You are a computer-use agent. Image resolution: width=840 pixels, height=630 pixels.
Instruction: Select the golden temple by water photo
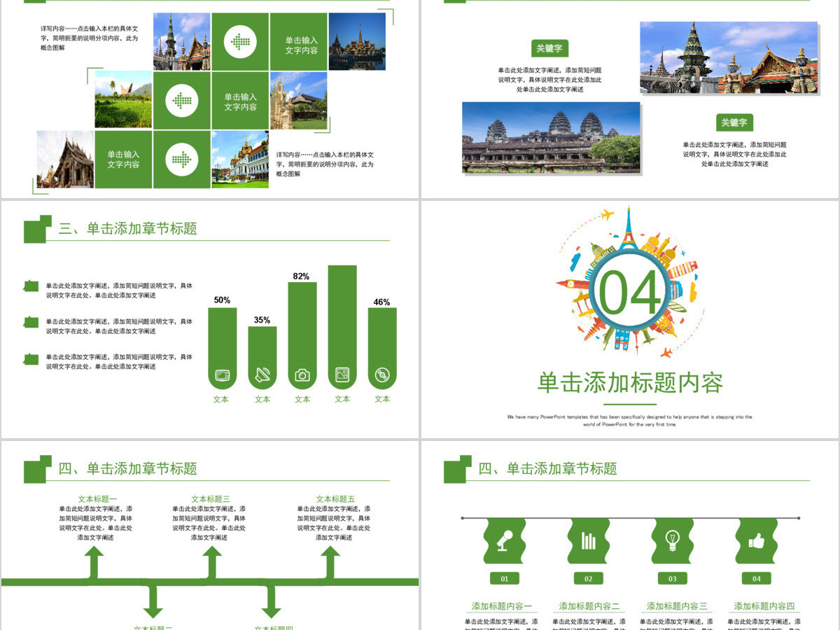(357, 41)
